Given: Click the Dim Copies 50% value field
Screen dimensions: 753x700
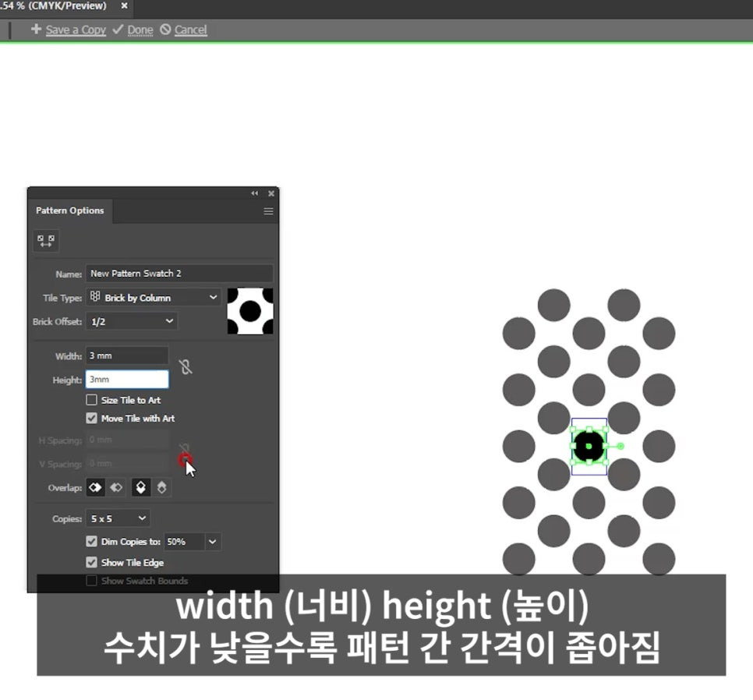Looking at the screenshot, I should coord(185,542).
